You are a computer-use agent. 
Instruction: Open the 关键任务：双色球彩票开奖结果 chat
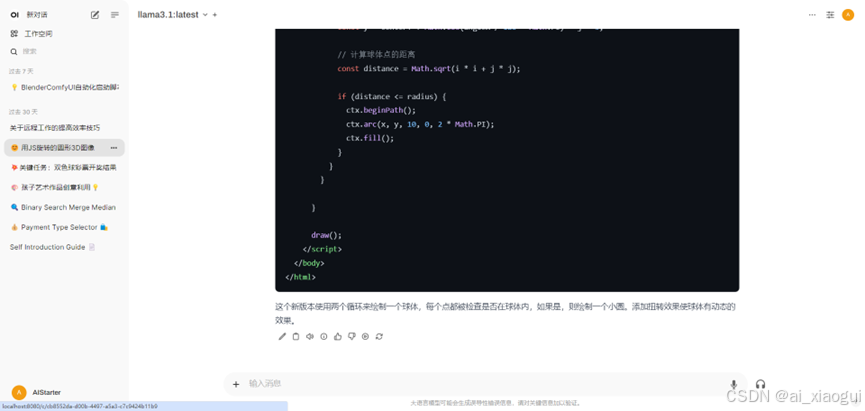coord(65,167)
